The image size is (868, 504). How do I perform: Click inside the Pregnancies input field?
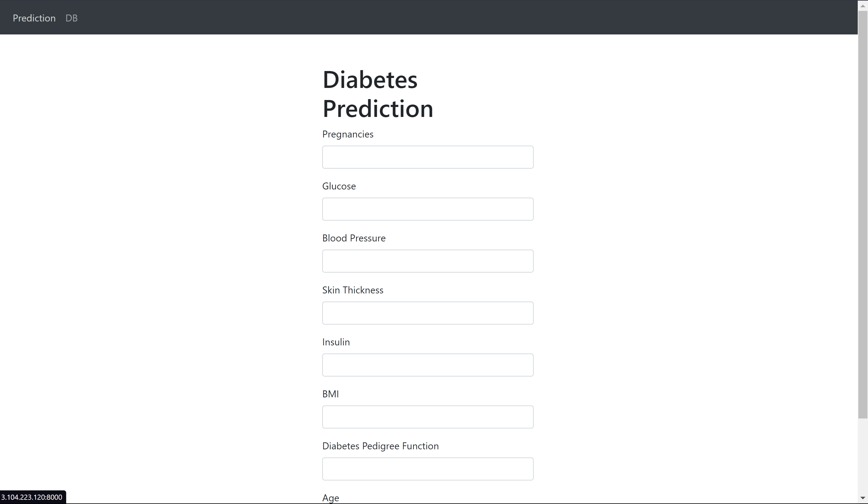click(427, 157)
